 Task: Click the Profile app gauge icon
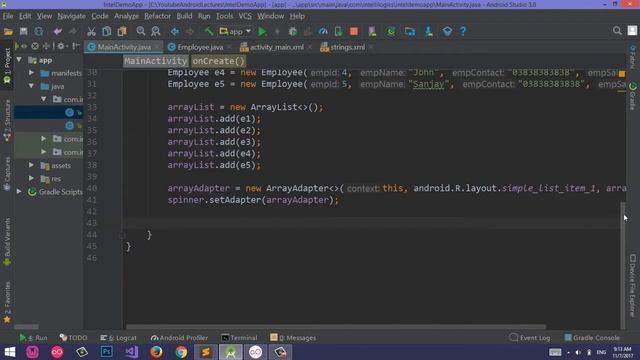[x=323, y=31]
